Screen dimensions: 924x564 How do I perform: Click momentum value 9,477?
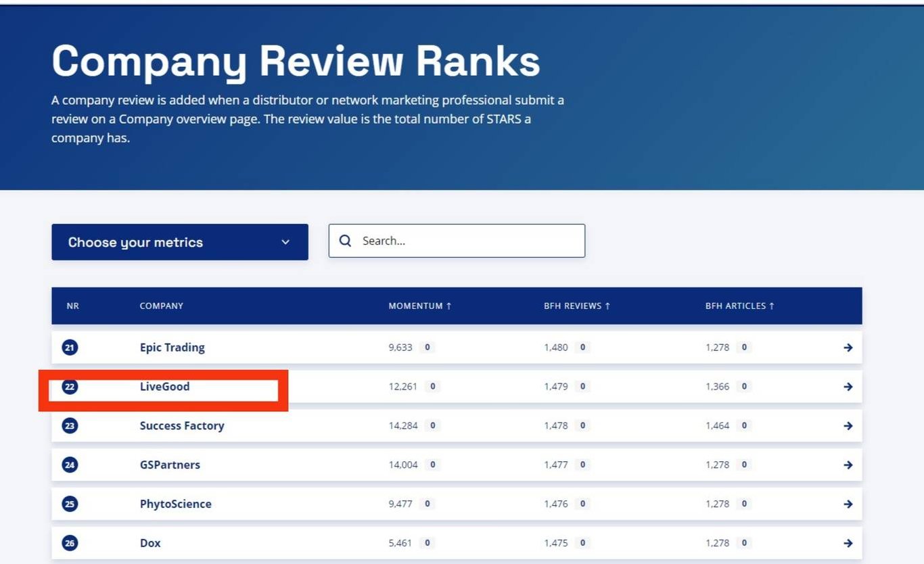[x=400, y=504]
